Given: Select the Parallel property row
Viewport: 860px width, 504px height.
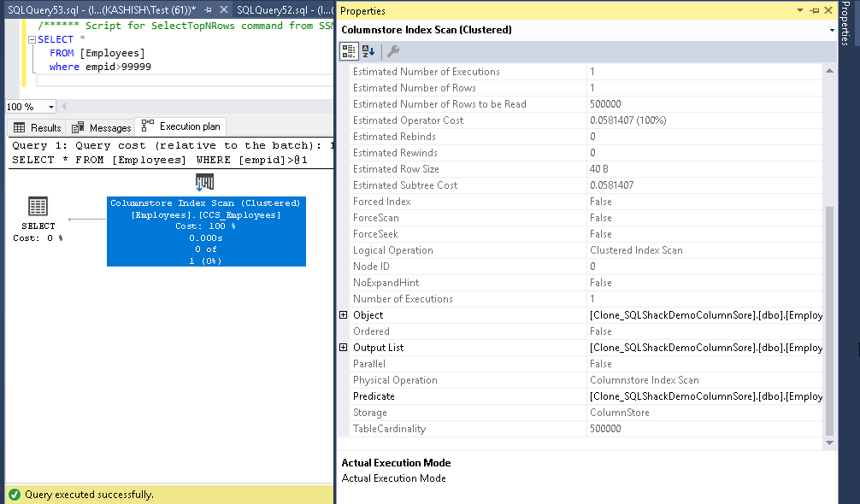Looking at the screenshot, I should pyautogui.click(x=586, y=364).
